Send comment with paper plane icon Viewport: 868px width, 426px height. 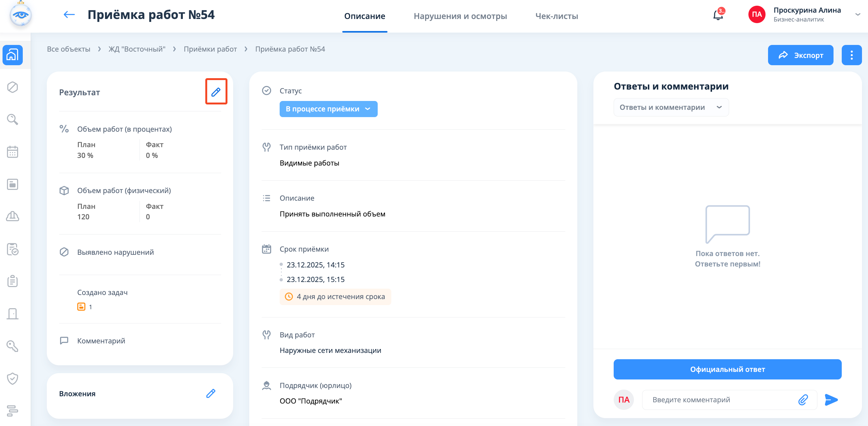coord(831,400)
